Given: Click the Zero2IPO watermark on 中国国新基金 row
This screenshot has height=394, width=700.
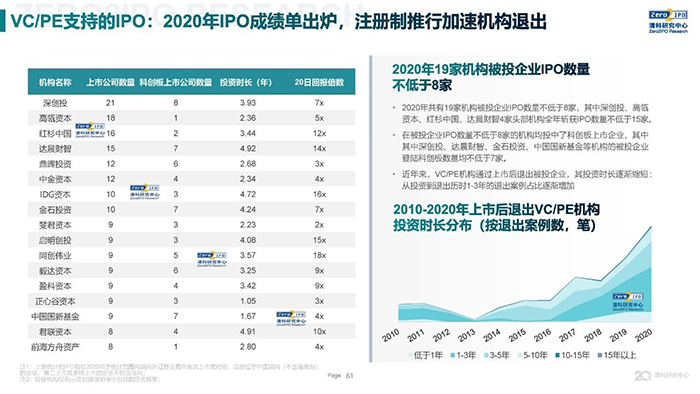Looking at the screenshot, I should coord(291,318).
